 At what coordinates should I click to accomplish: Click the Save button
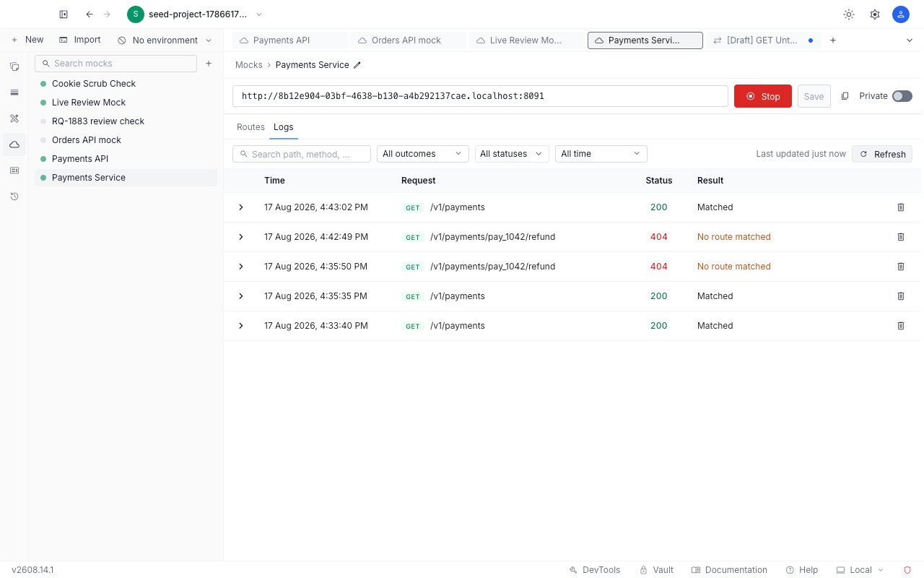[814, 96]
